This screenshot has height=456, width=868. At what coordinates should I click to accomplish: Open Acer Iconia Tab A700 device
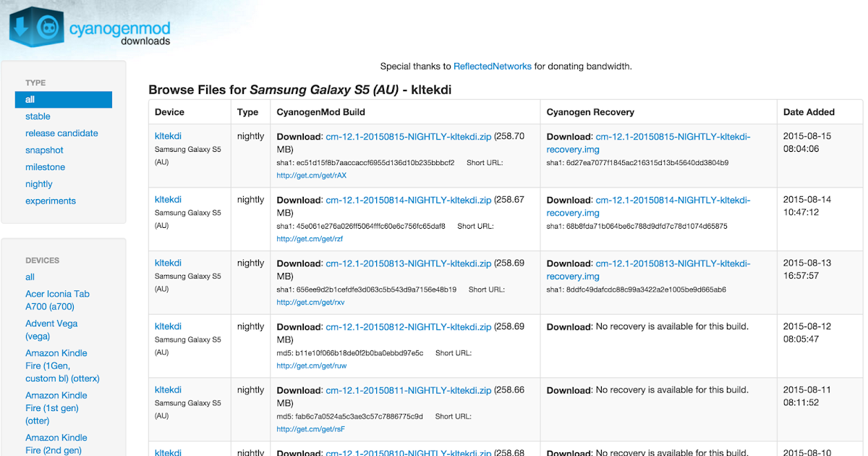tap(57, 300)
